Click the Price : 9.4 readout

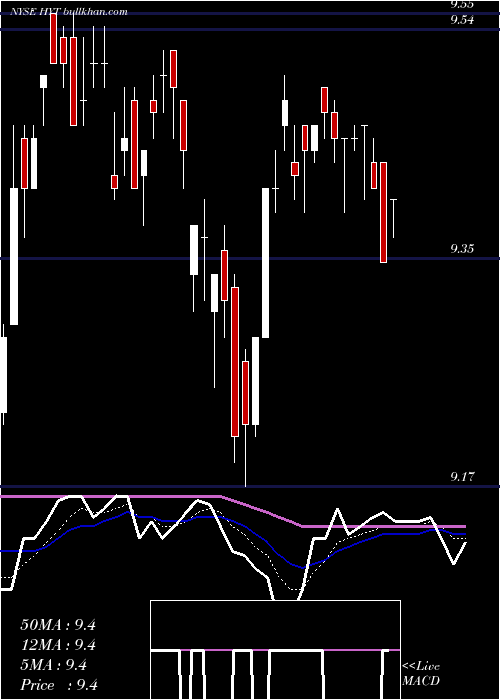pyautogui.click(x=59, y=685)
